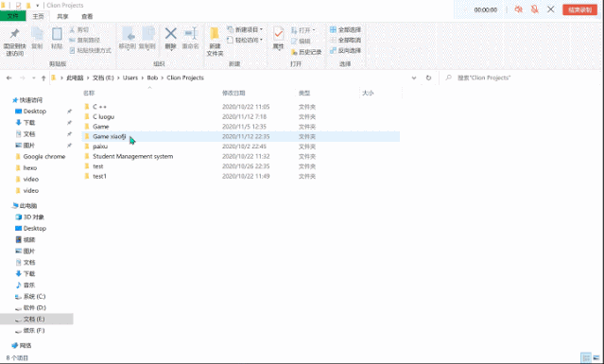The height and width of the screenshot is (364, 604).
Task: Switch to large icons view in status bar
Action: [x=596, y=357]
